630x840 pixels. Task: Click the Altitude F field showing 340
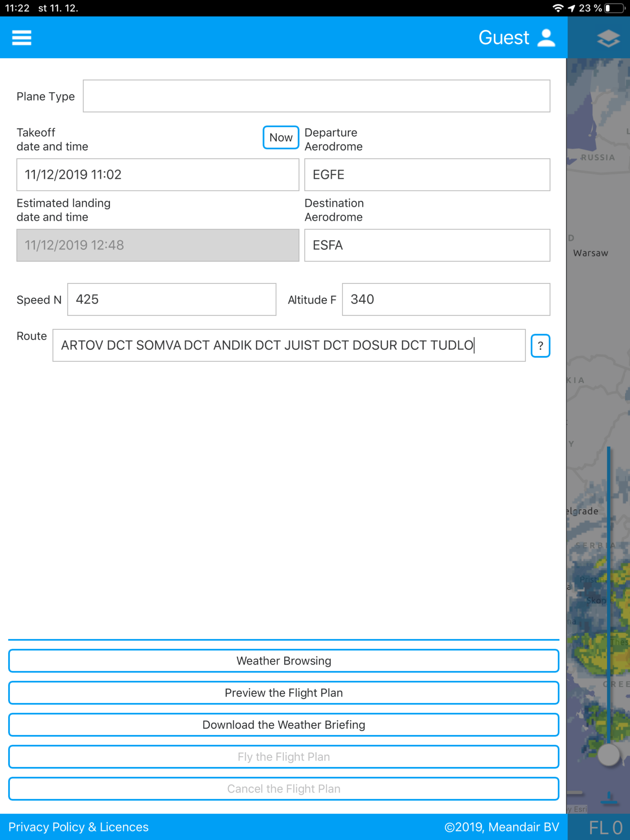pos(446,299)
